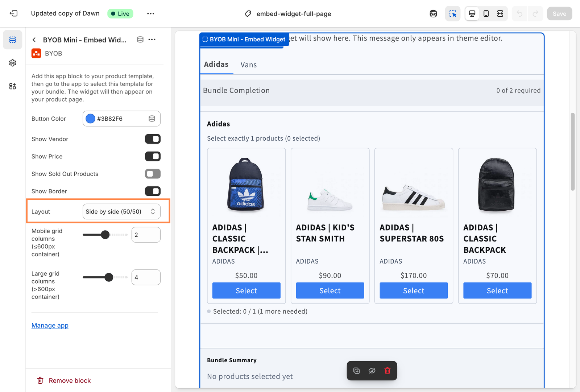Toggle the inspector selection tool

(x=453, y=14)
